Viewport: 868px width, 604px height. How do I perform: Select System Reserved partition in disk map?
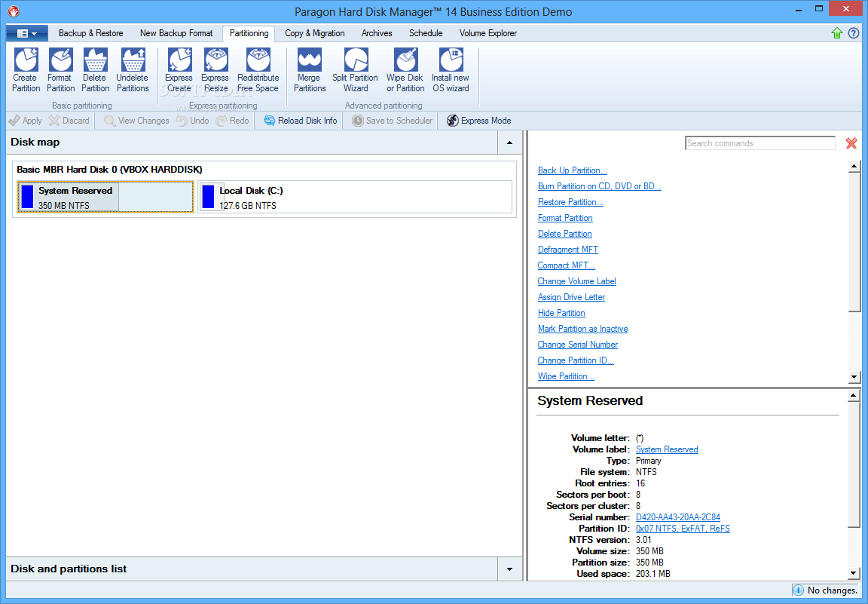pyautogui.click(x=105, y=198)
